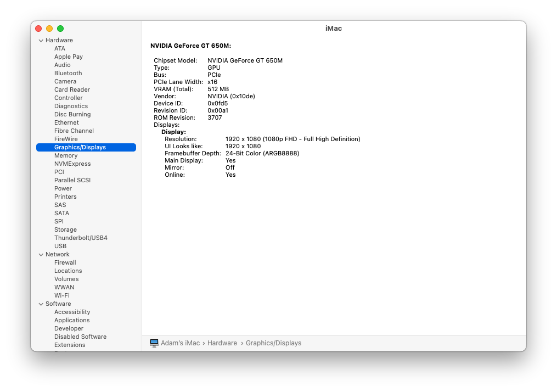Select Audio in the Hardware list
557x392 pixels.
63,65
